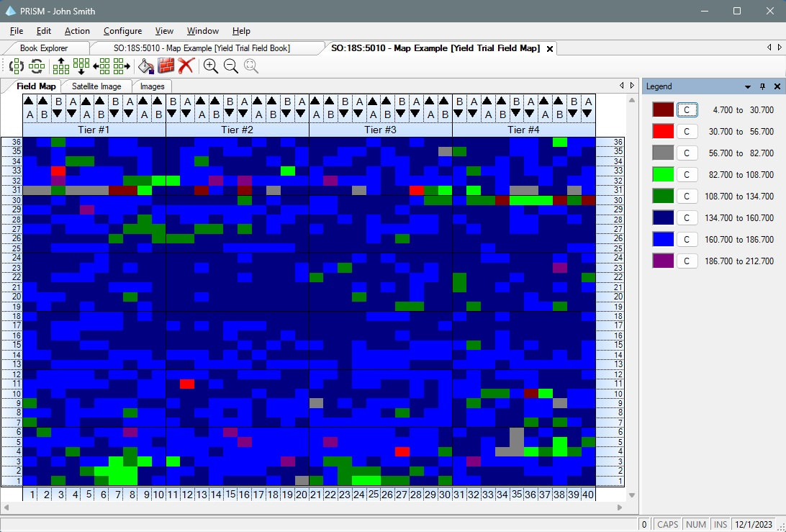Click the C button for 82.700 to 108.700
The height and width of the screenshot is (532, 786).
click(x=687, y=174)
